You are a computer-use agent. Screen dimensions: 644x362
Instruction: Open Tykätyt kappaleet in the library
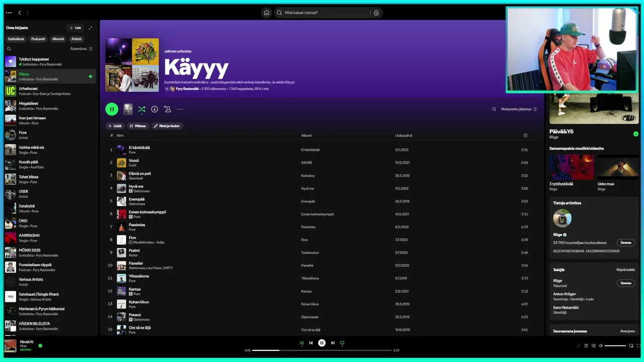(x=50, y=62)
